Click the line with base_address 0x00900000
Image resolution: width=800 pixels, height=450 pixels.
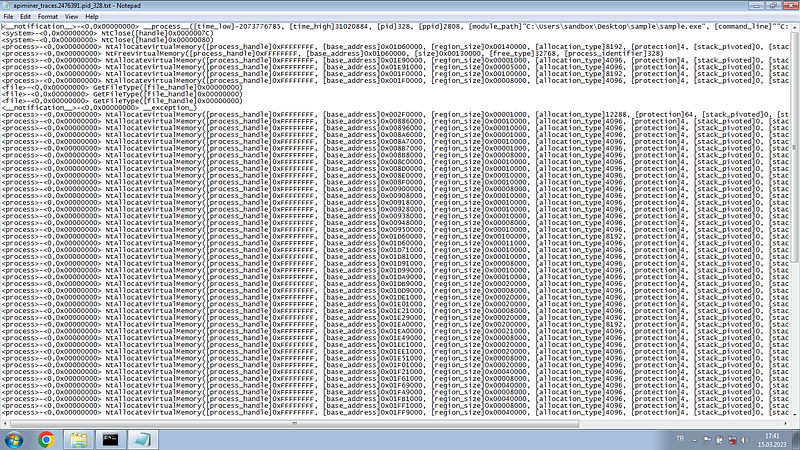pos(395,189)
